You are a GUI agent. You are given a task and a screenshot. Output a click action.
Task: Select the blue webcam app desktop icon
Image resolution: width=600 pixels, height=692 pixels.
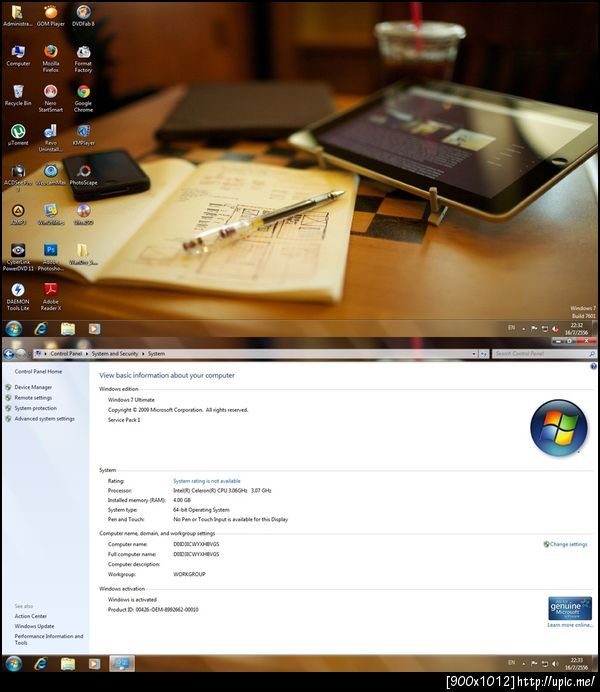point(51,175)
